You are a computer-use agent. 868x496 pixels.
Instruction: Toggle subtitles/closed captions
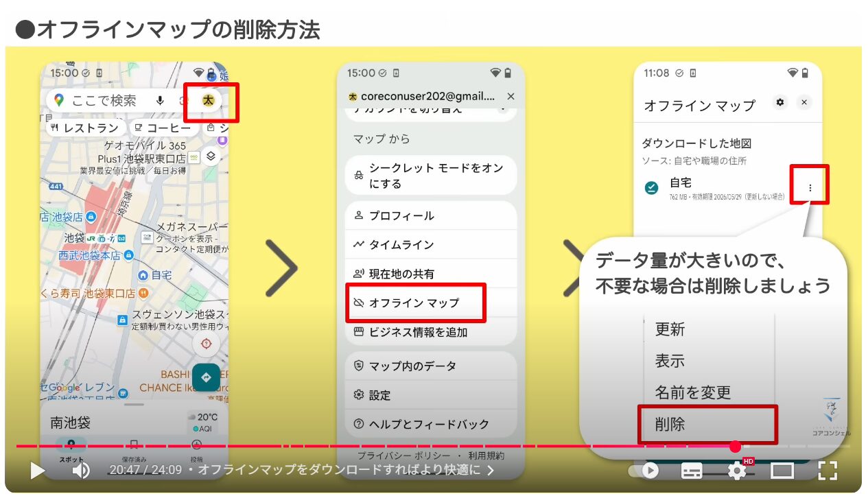[x=692, y=471]
